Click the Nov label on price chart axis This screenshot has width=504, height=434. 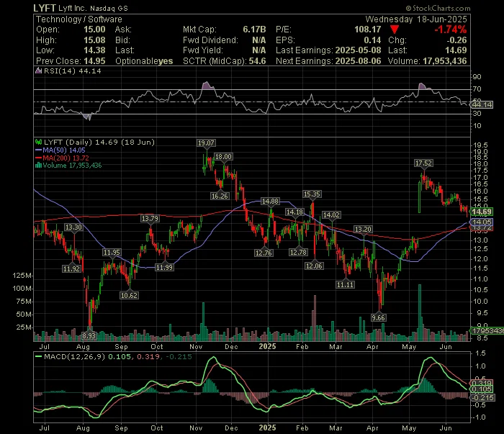pyautogui.click(x=196, y=347)
